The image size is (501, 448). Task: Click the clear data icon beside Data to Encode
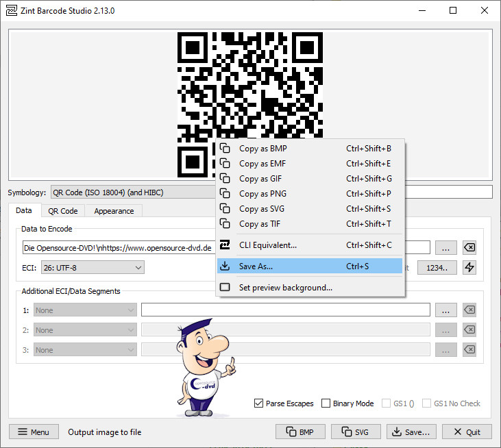click(x=469, y=247)
